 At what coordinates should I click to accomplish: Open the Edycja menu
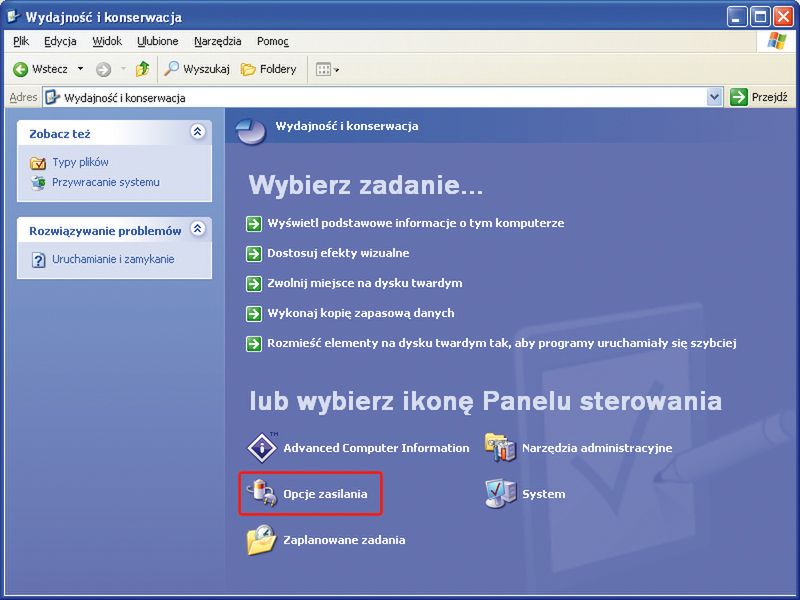[x=60, y=41]
